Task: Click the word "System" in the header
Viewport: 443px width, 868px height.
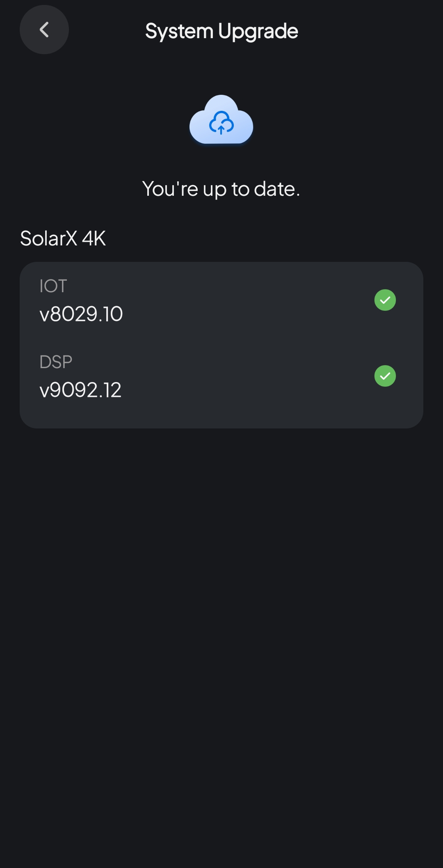Action: [179, 31]
